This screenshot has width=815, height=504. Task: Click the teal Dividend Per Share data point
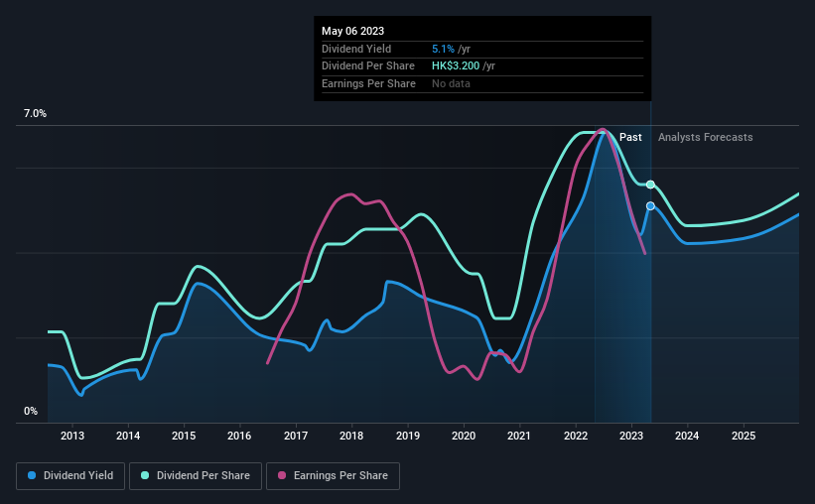[x=650, y=185]
